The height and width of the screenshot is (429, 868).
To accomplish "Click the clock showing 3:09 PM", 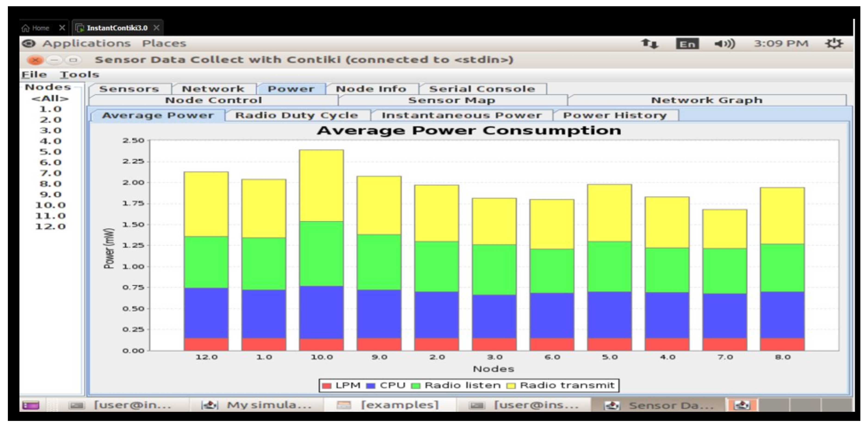I will click(x=781, y=44).
